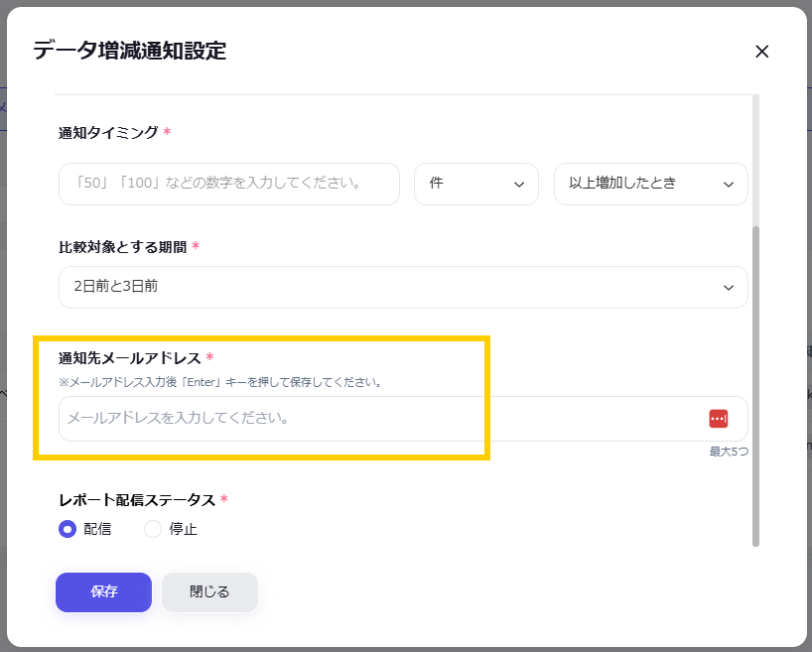Click the データ増減通知設定 dialog title
Screen dimensions: 812x652
tap(130, 51)
